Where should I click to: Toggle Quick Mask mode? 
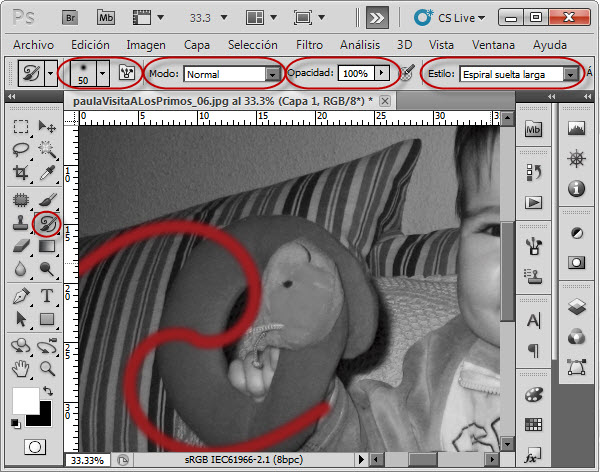[35, 447]
